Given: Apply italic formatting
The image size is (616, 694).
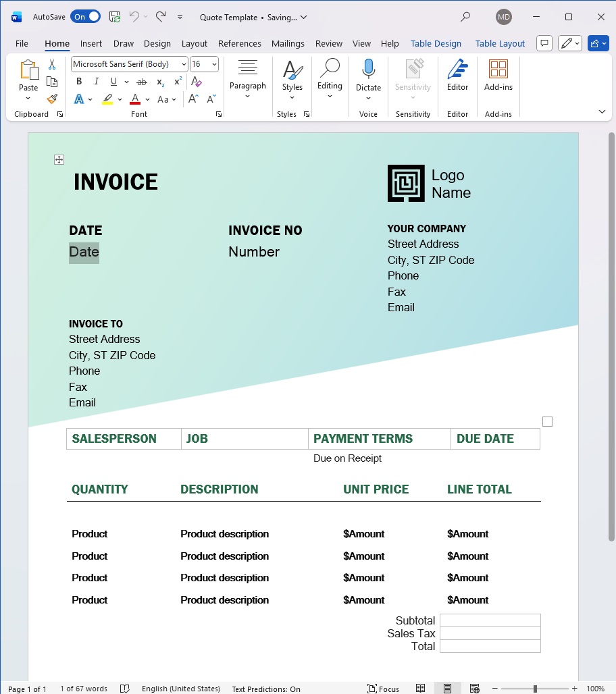Looking at the screenshot, I should pos(97,80).
